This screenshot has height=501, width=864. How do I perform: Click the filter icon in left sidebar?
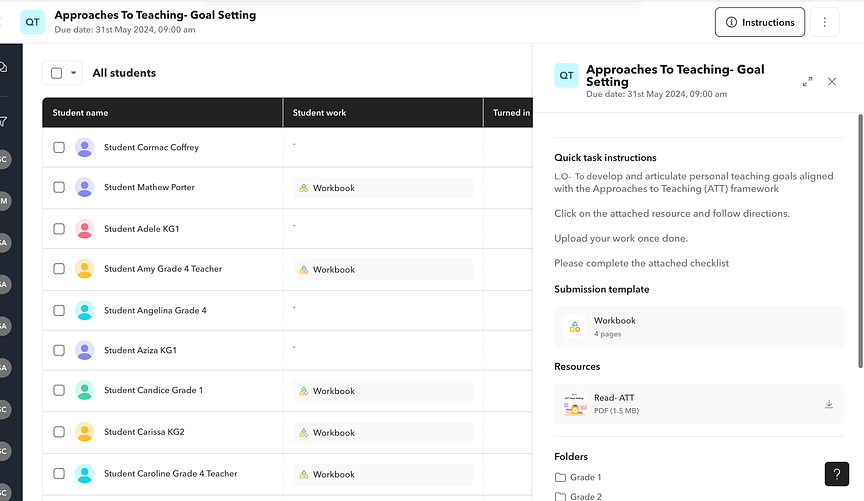pyautogui.click(x=4, y=122)
